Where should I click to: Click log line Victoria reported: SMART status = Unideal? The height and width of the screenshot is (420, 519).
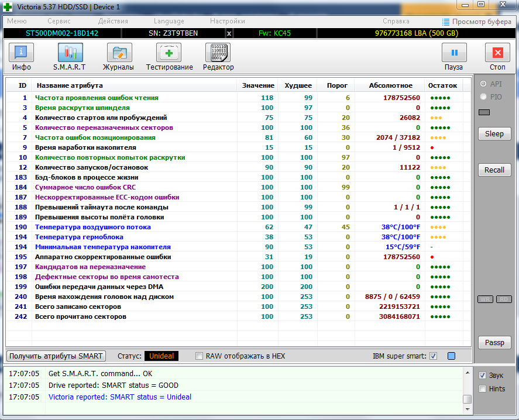(120, 397)
